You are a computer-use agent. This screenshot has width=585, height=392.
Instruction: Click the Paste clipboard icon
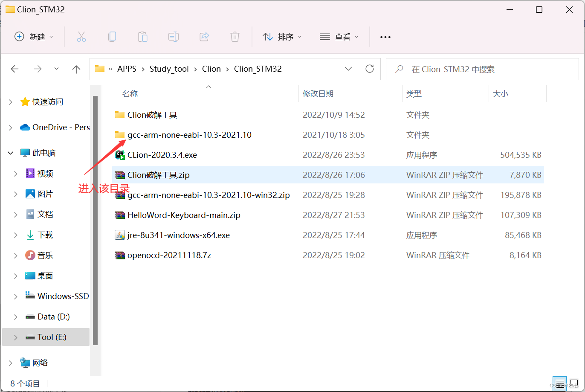143,37
